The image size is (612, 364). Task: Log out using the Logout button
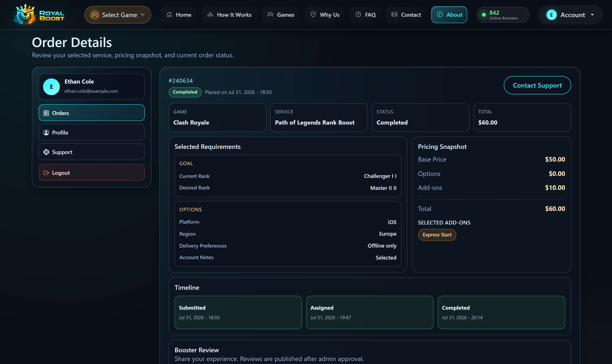[x=92, y=172]
